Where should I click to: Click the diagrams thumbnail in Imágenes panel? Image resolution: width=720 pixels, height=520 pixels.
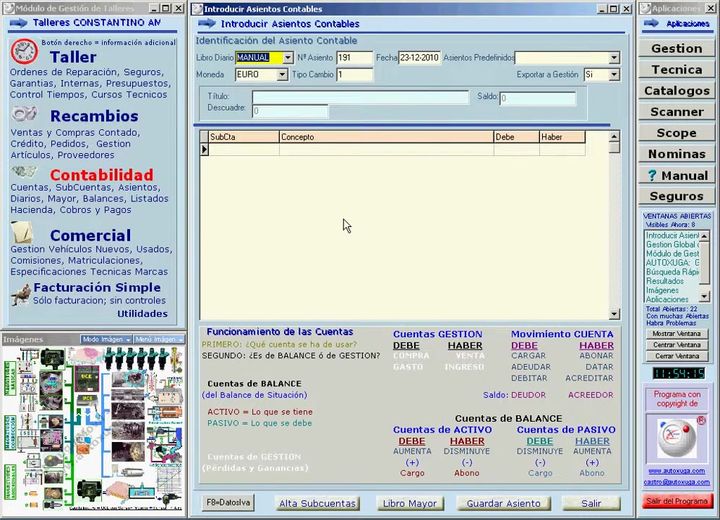click(x=93, y=429)
